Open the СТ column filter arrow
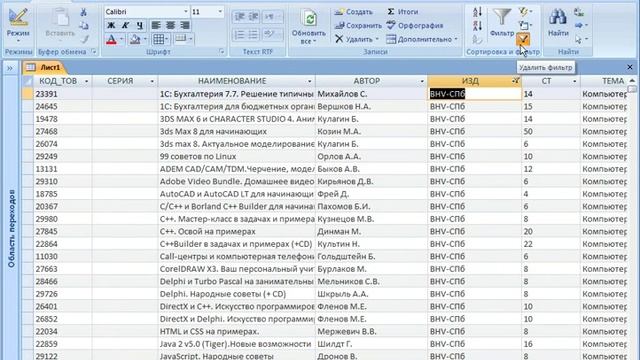The width and height of the screenshot is (640, 360). click(x=574, y=81)
